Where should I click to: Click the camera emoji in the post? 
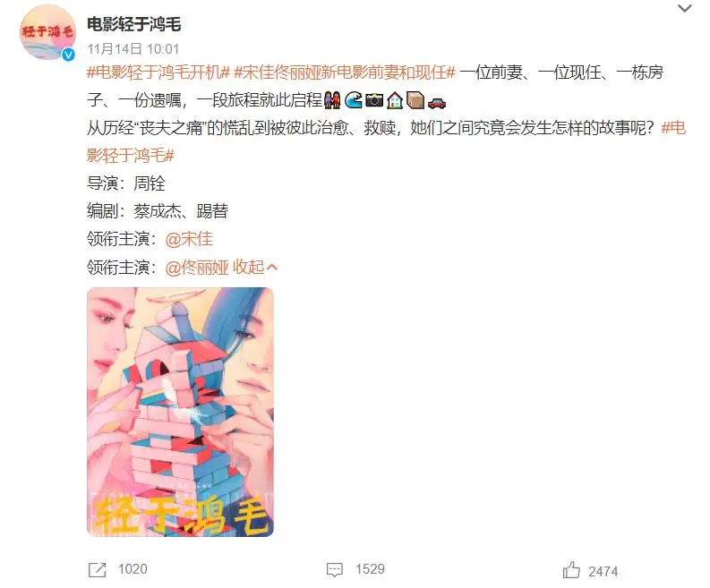coord(374,100)
